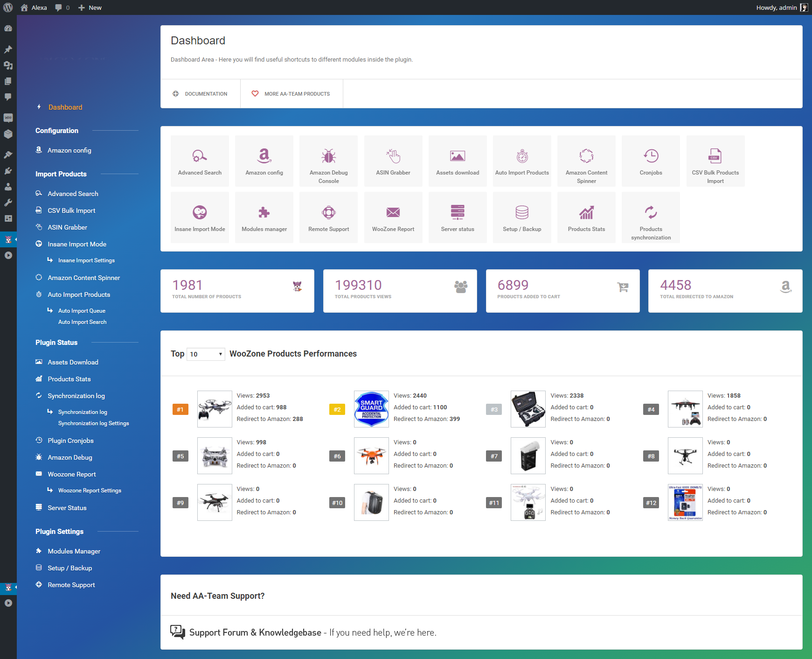The image size is (812, 659).
Task: Launch the ASIN Grabber module tile
Action: [393, 161]
